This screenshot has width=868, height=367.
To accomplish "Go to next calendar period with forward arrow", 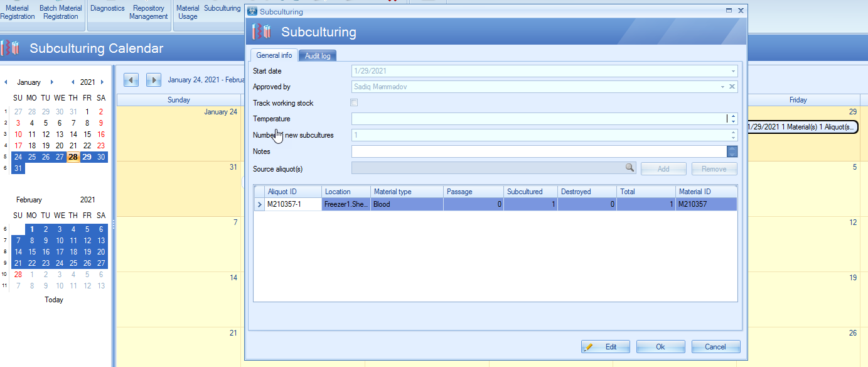I will 154,80.
